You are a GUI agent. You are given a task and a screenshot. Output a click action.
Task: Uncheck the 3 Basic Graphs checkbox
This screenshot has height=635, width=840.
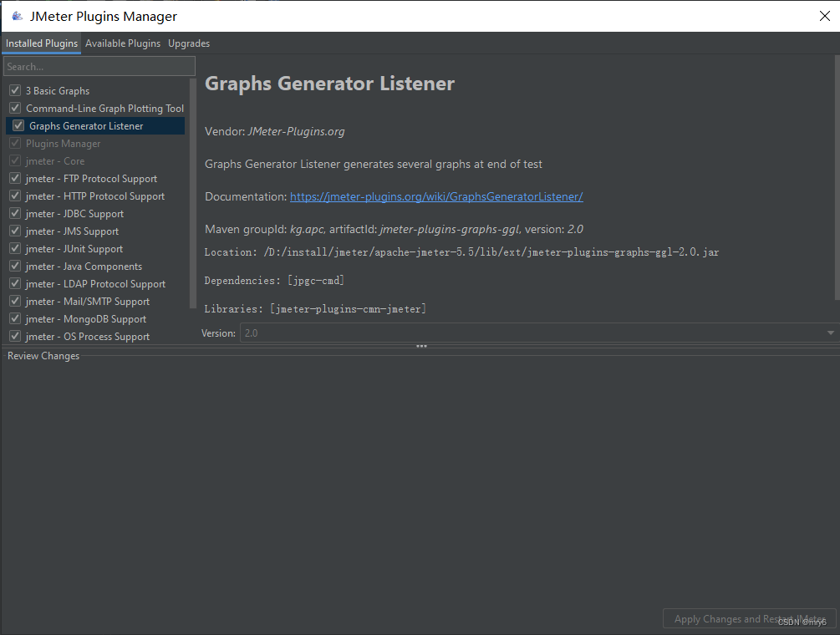pyautogui.click(x=15, y=90)
